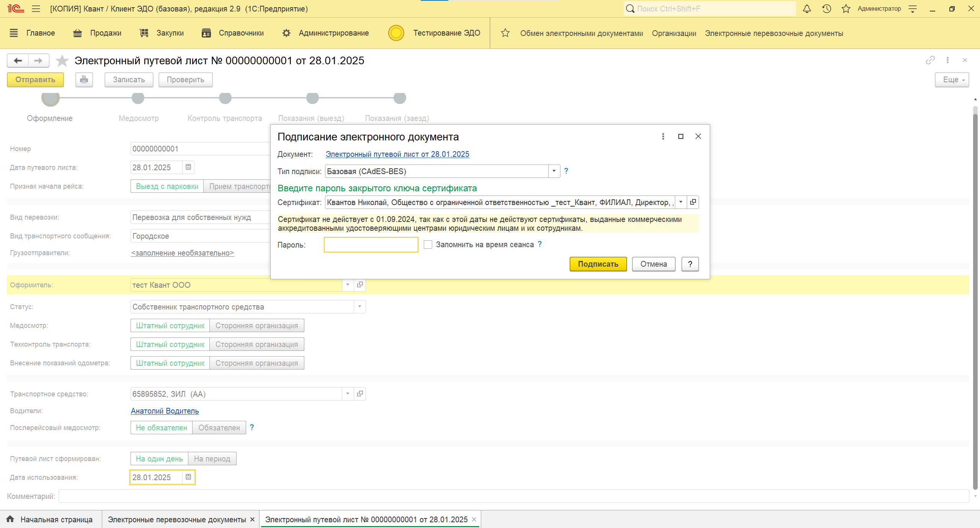Open the history clock icon
Image resolution: width=980 pixels, height=528 pixels.
826,9
